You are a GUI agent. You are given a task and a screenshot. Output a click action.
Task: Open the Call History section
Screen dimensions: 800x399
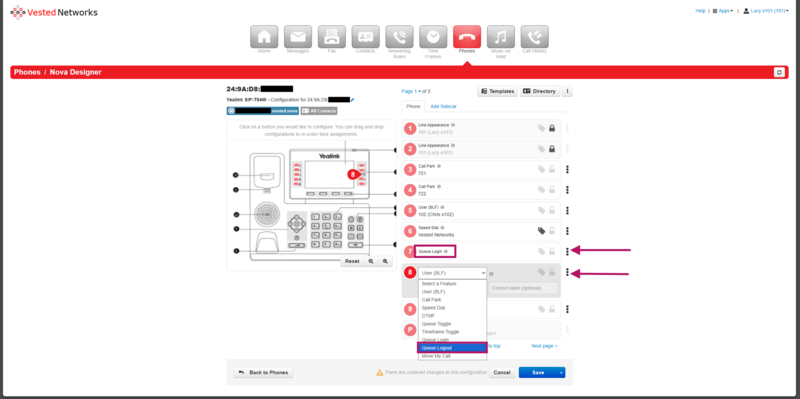click(x=534, y=37)
